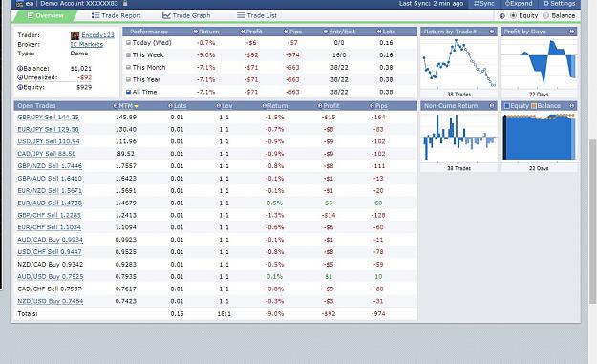Click the Sync button

tap(484, 4)
